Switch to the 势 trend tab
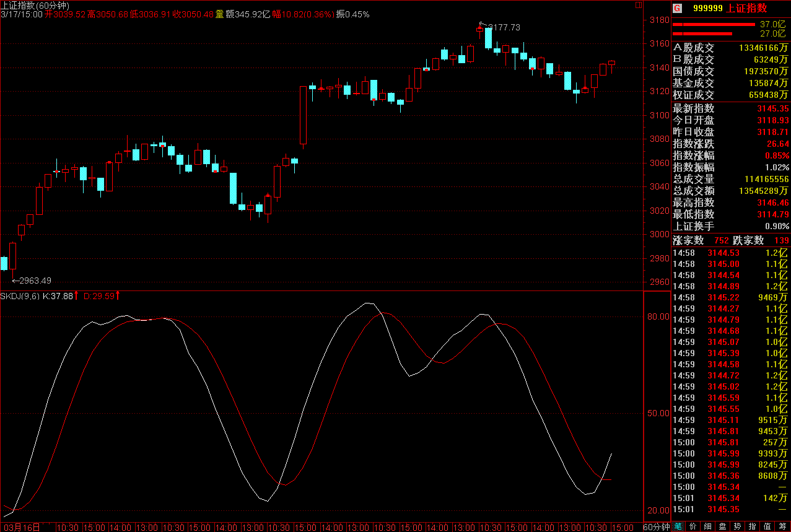 pos(738,526)
